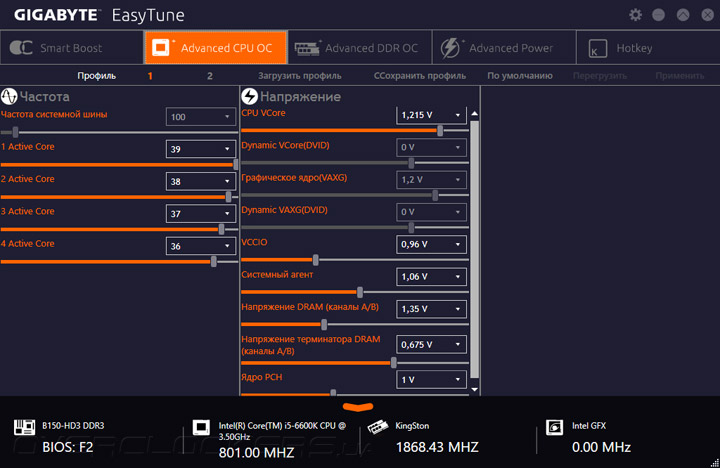Click the BIOS: F2 text
The height and width of the screenshot is (468, 720).
[68, 447]
